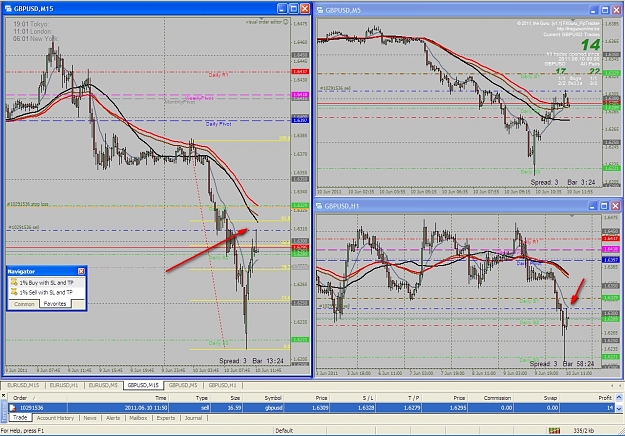
Task: Open the Mailbox tab
Action: (138, 418)
